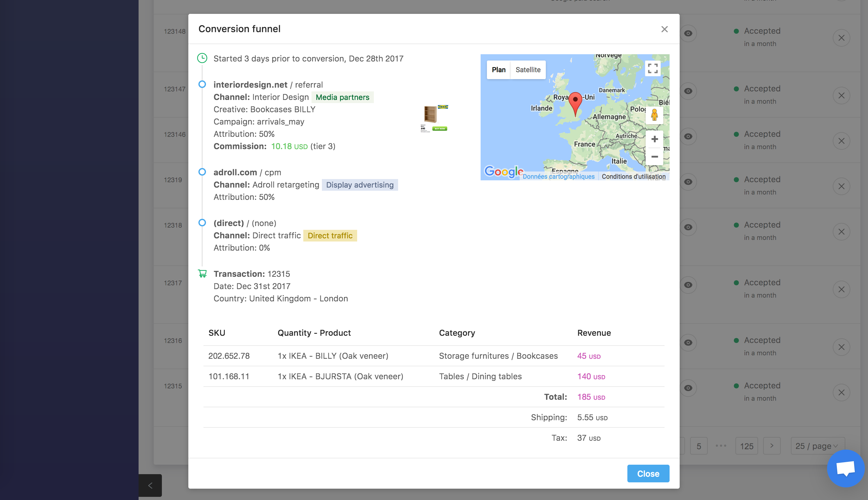This screenshot has width=868, height=500.
Task: Click eye view icon for row 12315
Action: click(x=688, y=388)
